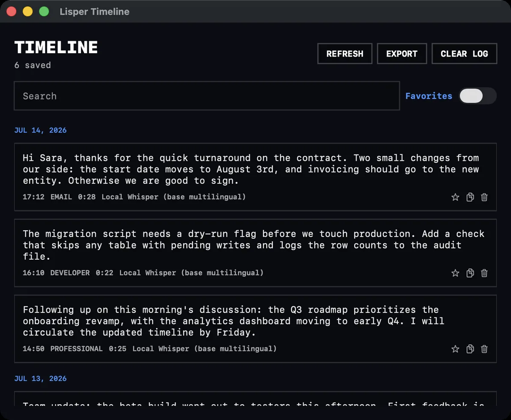Copy the Hi Sara contract entry
The width and height of the screenshot is (511, 420).
tap(470, 197)
